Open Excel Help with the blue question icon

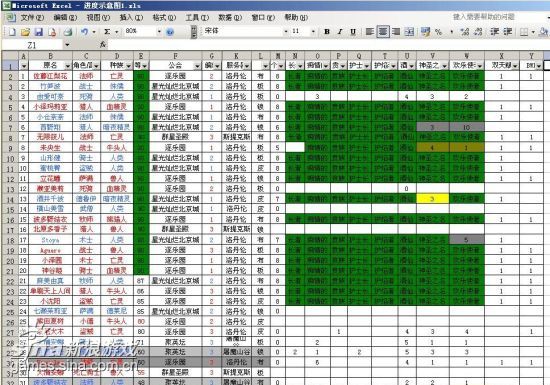click(x=170, y=32)
